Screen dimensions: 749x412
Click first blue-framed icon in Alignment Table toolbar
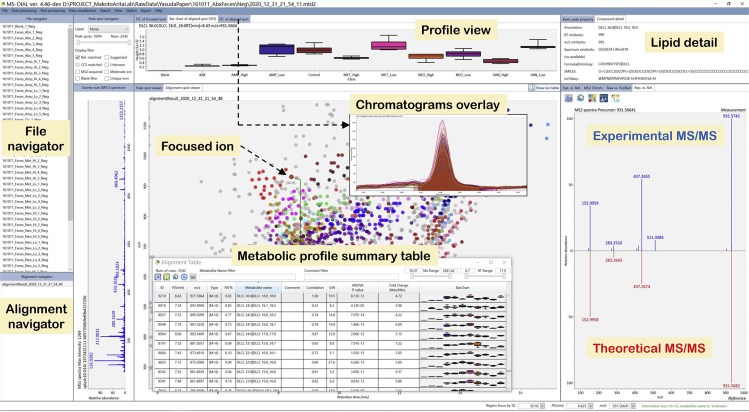(x=158, y=277)
